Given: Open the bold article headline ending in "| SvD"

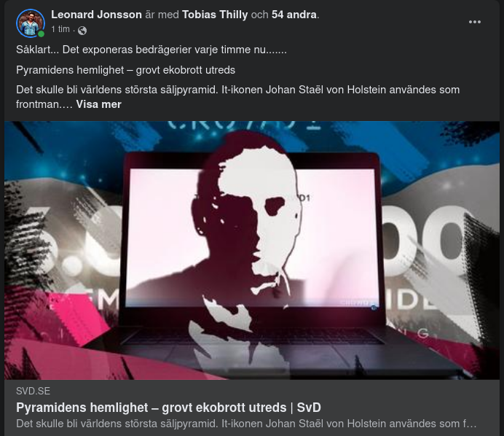Looking at the screenshot, I should click(168, 408).
